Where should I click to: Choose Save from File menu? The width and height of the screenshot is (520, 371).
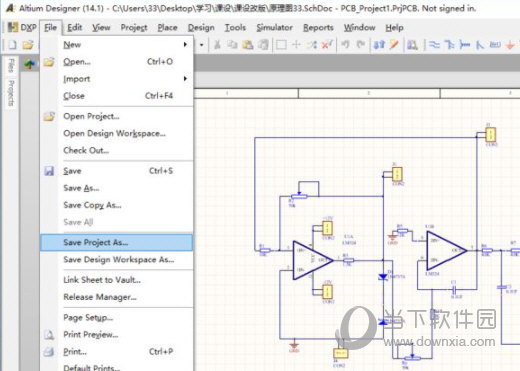(x=117, y=171)
